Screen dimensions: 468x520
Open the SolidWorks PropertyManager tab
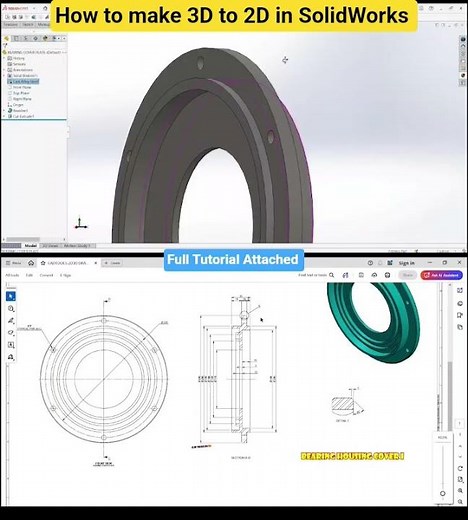(16, 38)
